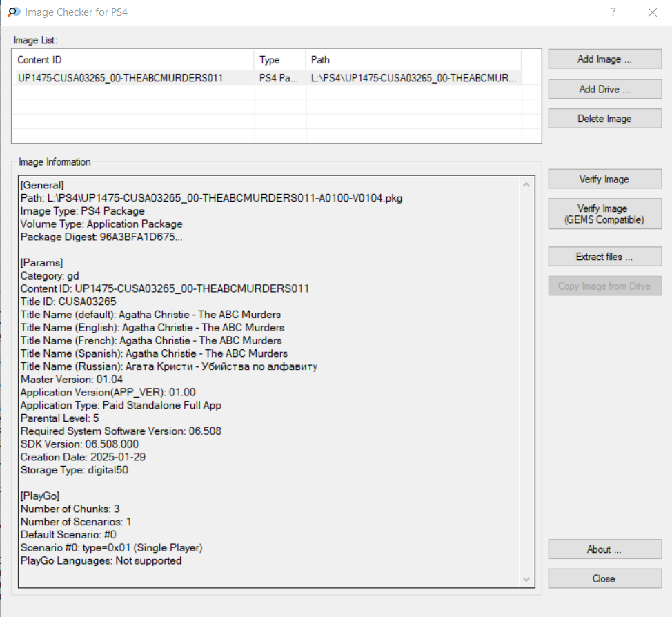Click Scenario #0: type=0x01 line
The image size is (672, 617).
pyautogui.click(x=112, y=547)
